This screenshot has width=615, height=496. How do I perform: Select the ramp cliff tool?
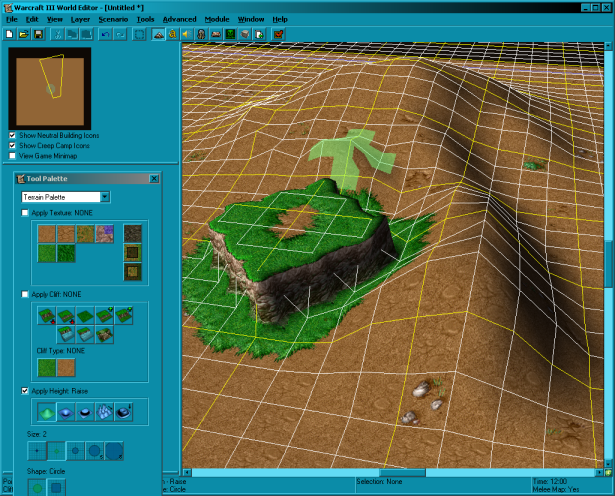(104, 335)
